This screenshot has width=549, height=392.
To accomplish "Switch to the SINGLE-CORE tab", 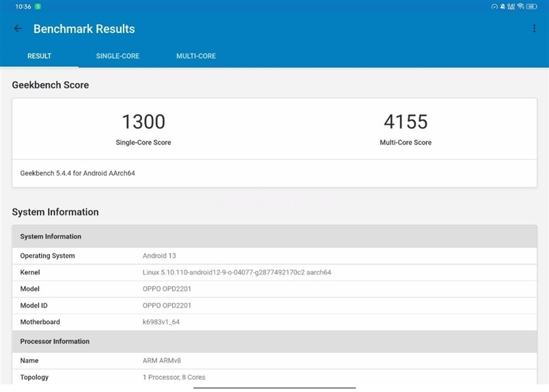I will point(117,56).
